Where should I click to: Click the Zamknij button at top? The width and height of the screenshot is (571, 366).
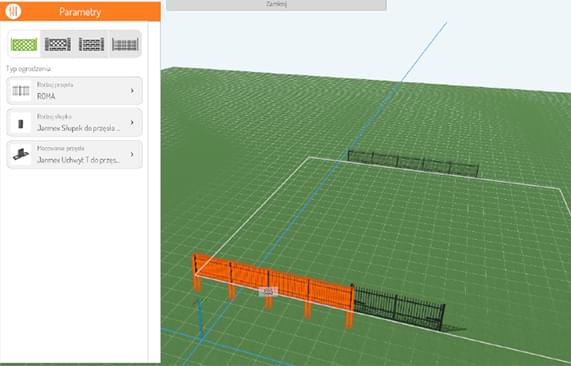(276, 5)
